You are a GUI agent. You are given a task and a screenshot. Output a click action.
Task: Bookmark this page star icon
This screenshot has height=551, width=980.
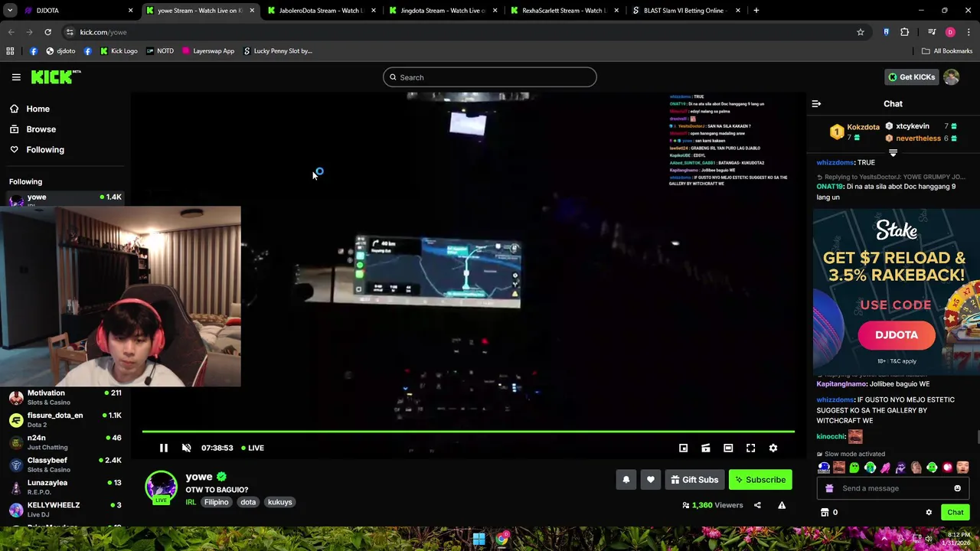(x=861, y=32)
